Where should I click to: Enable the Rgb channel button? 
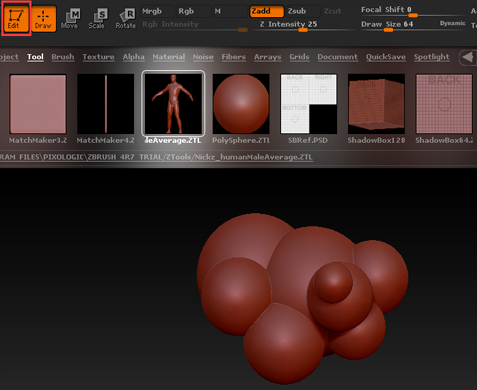pos(193,11)
